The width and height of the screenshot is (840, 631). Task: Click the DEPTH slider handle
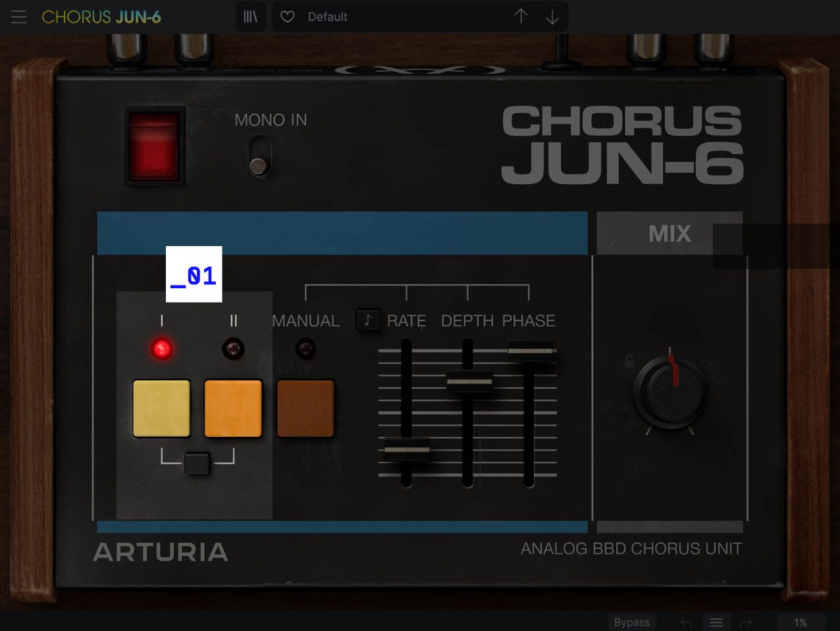click(x=469, y=382)
